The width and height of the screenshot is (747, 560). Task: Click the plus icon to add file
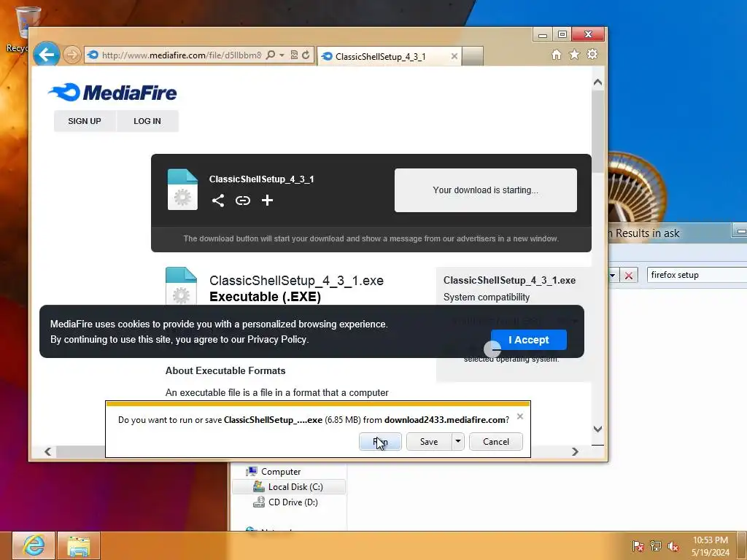tap(267, 201)
